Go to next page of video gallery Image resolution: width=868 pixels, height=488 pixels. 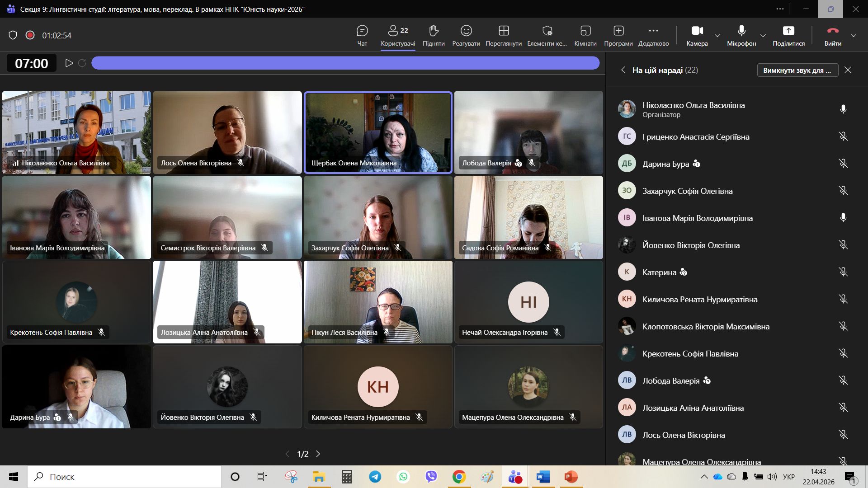(x=318, y=454)
